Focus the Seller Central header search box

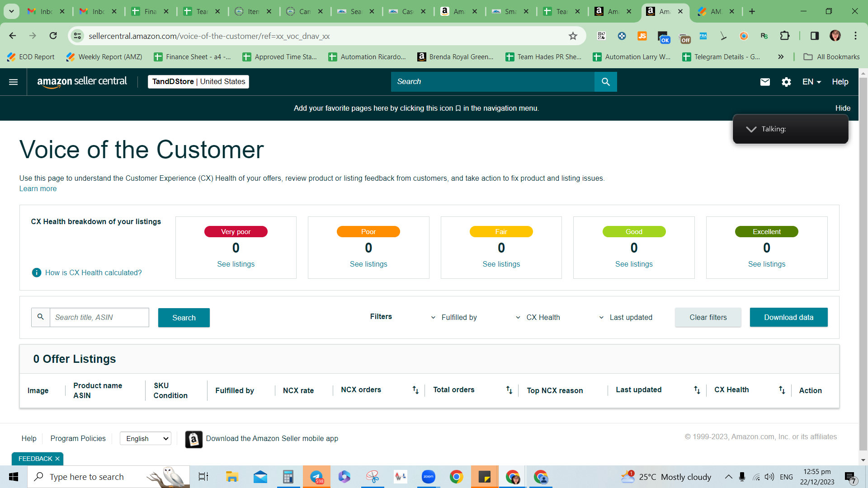coord(493,82)
